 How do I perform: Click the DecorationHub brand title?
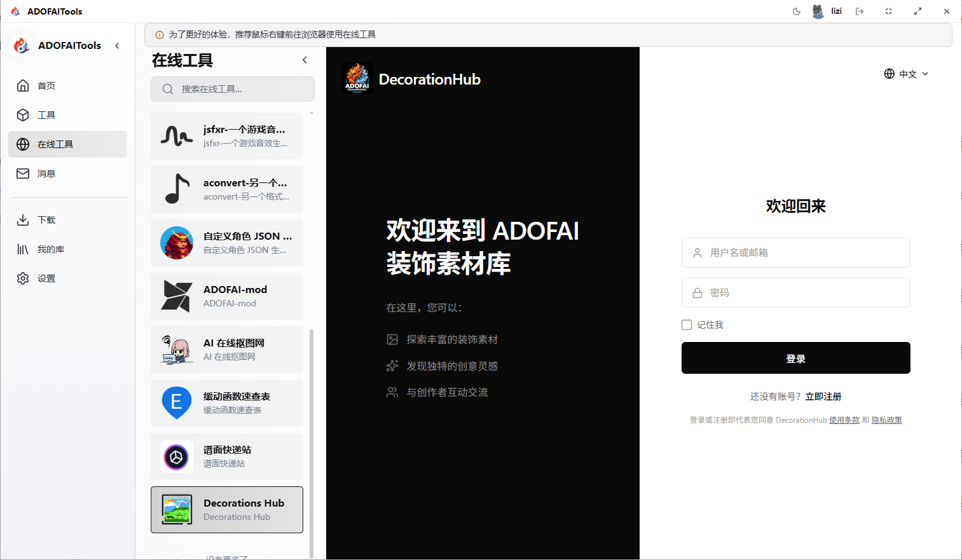[430, 79]
